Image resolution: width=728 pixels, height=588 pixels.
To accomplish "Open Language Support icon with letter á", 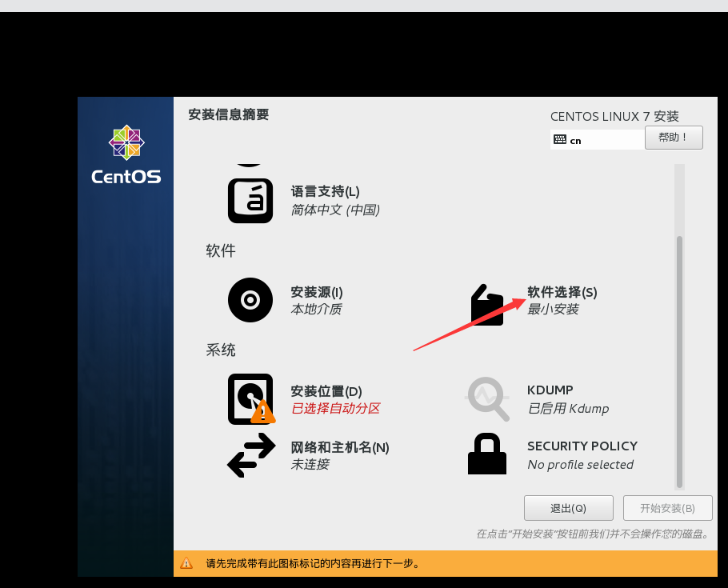I will [250, 201].
